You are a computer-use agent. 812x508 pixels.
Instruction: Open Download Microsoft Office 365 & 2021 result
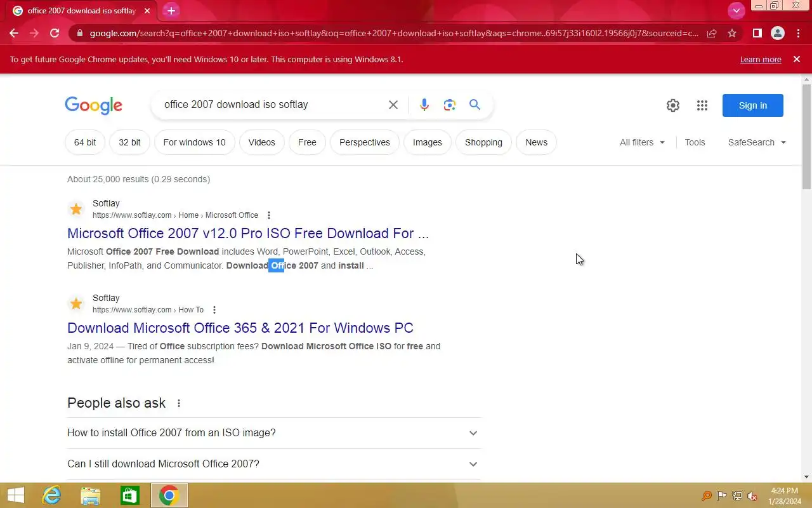click(240, 328)
